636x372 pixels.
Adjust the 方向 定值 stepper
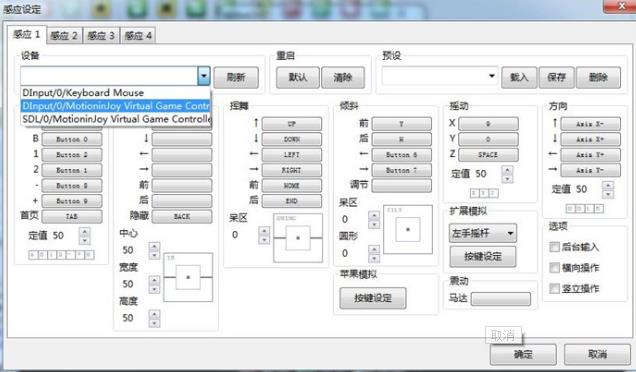point(608,189)
